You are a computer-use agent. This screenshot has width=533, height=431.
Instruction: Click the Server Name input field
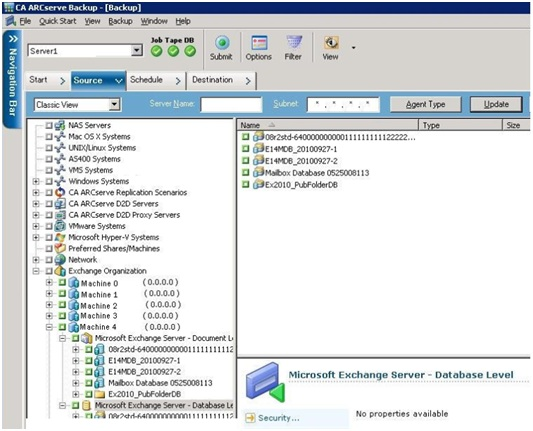tap(231, 104)
